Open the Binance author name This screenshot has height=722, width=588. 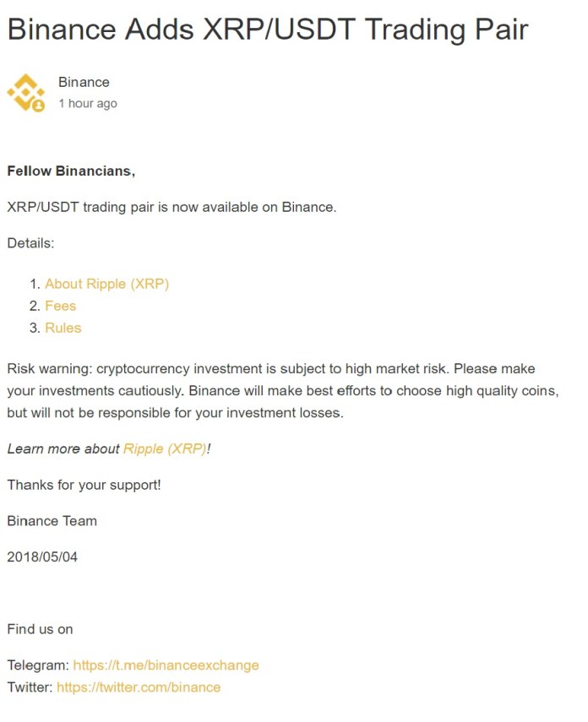click(84, 82)
